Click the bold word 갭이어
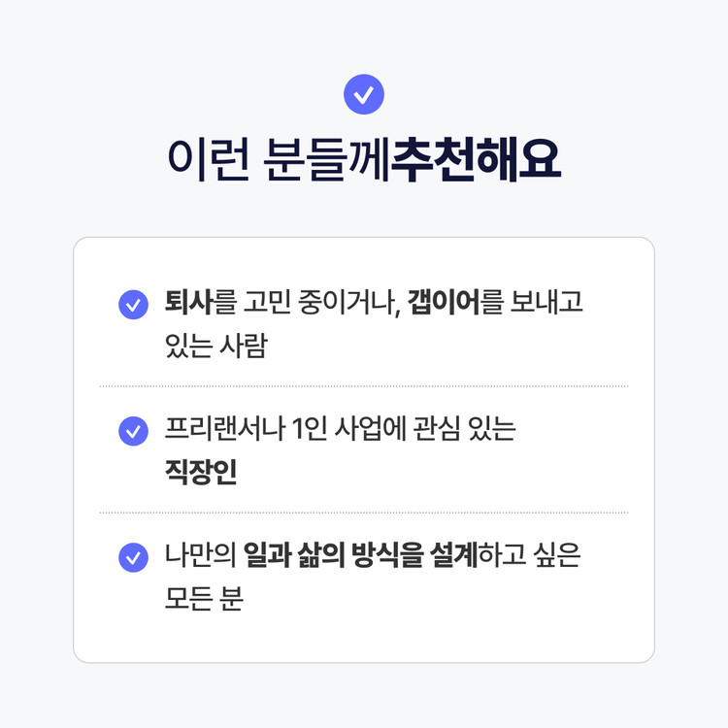 (444, 305)
